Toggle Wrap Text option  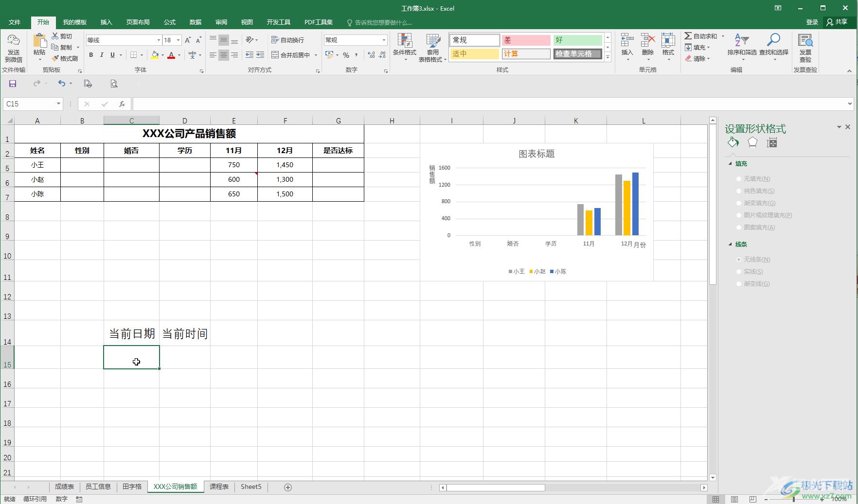click(x=287, y=40)
